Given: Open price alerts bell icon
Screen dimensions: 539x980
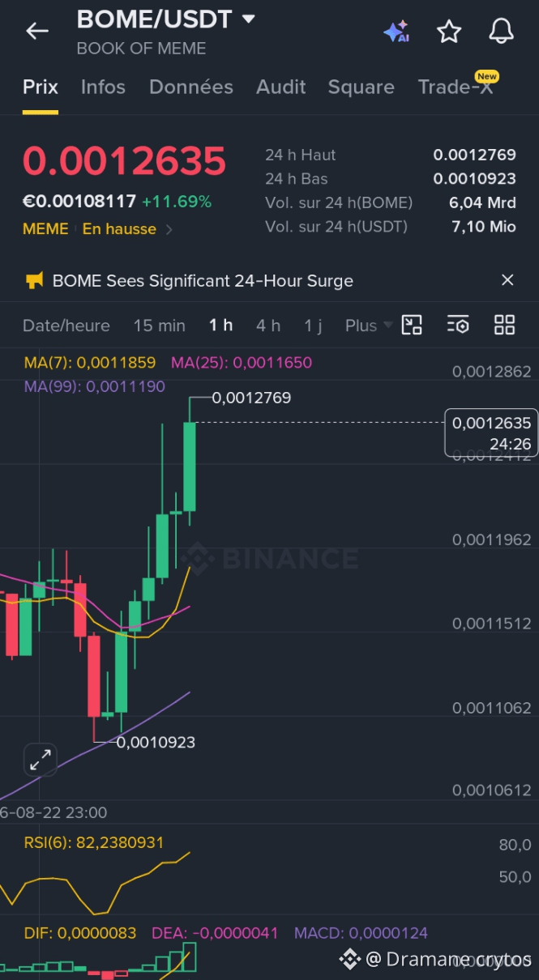Looking at the screenshot, I should tap(502, 31).
